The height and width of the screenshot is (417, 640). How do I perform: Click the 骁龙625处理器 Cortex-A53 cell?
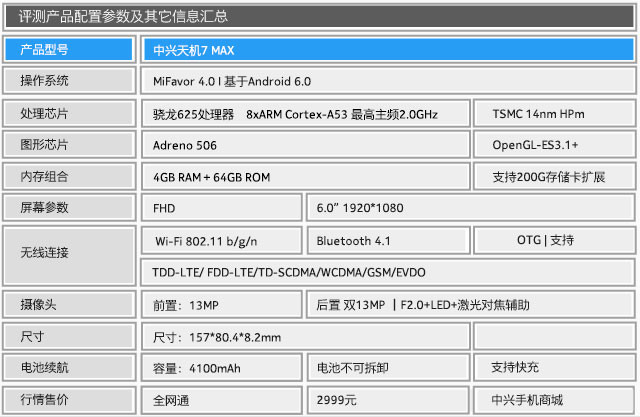point(306,113)
